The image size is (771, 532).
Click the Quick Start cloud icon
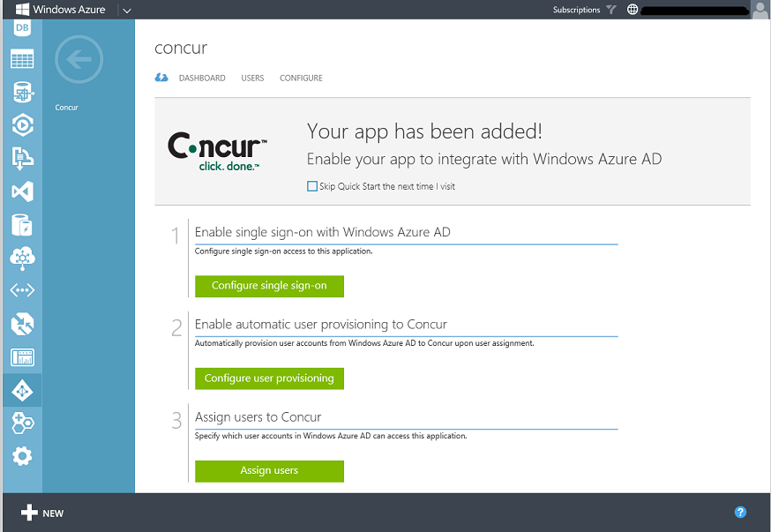pyautogui.click(x=161, y=78)
